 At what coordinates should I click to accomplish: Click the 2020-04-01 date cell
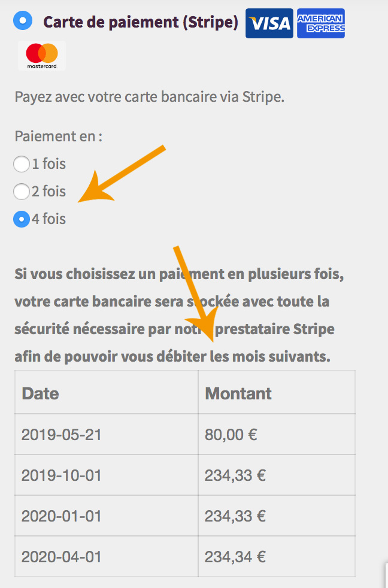[x=107, y=556]
